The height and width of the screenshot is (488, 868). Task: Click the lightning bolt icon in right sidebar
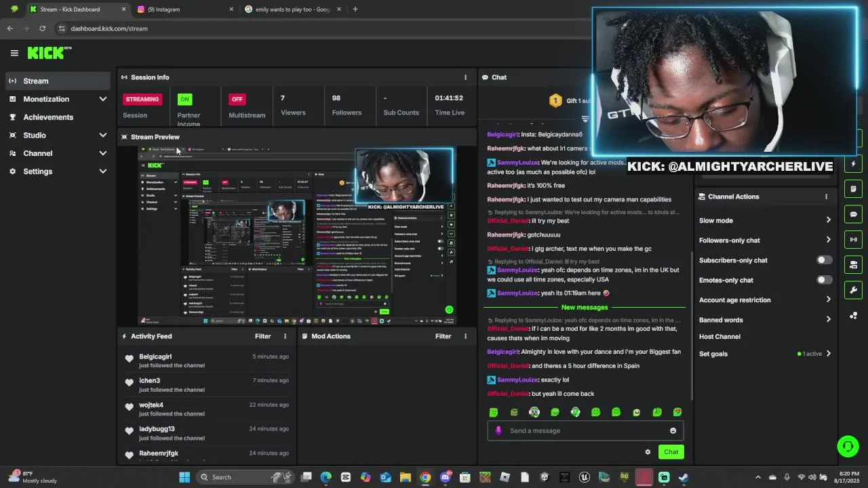pos(853,163)
